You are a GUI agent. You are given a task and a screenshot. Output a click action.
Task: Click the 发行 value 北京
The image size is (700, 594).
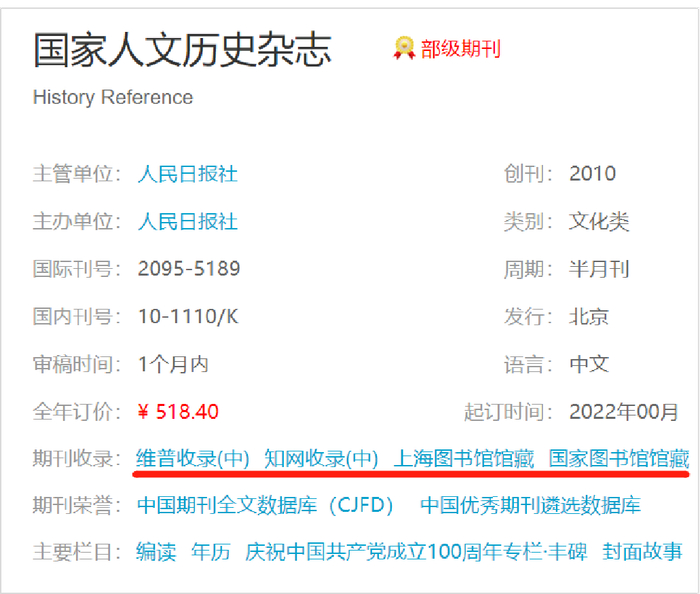[589, 317]
